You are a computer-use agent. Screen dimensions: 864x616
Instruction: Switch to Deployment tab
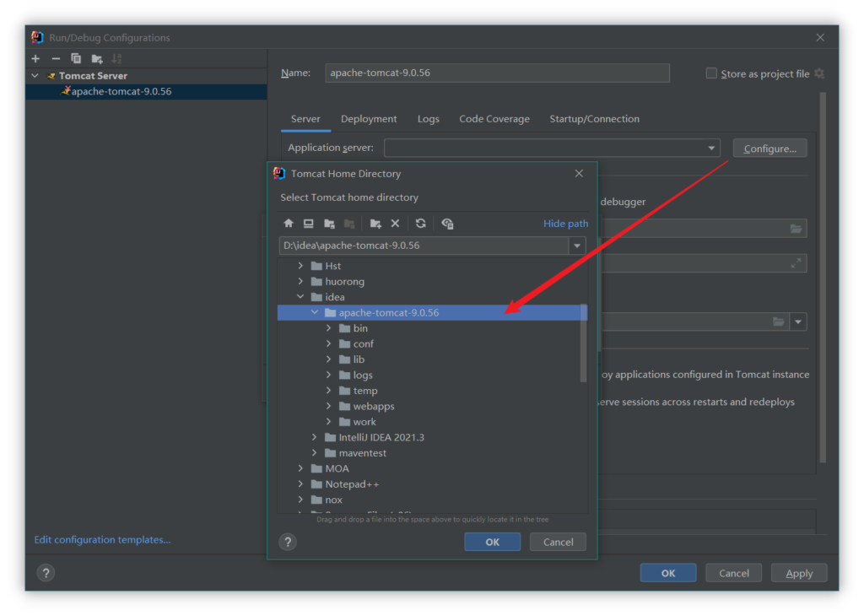pos(369,119)
